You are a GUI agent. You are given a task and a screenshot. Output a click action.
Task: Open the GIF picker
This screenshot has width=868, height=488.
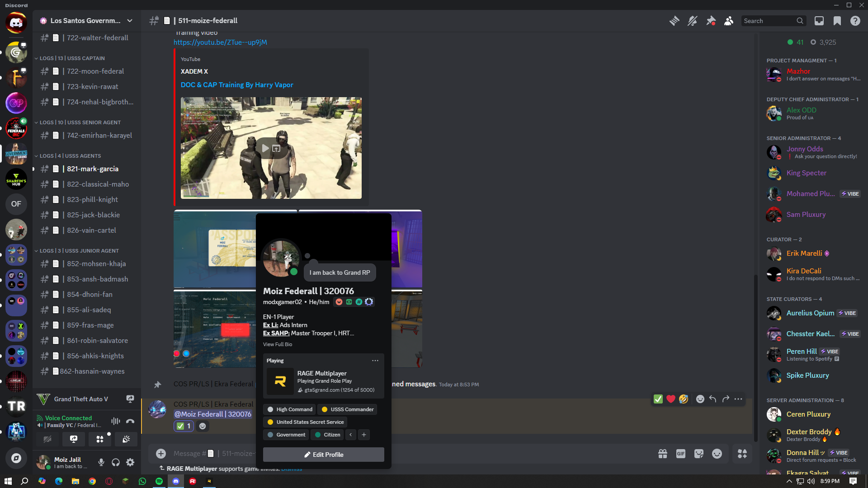point(681,454)
